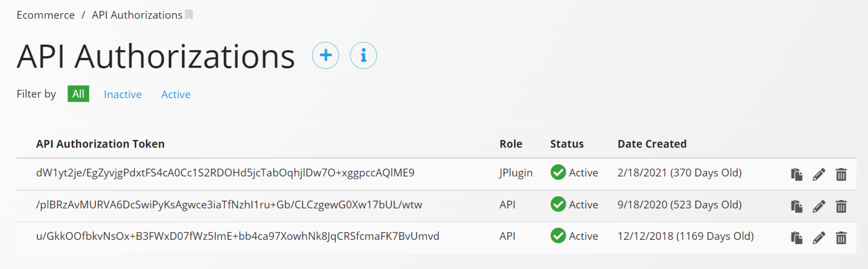Click the green Active status on the JPlugin row
Screen dimensions: 868x269
[574, 173]
